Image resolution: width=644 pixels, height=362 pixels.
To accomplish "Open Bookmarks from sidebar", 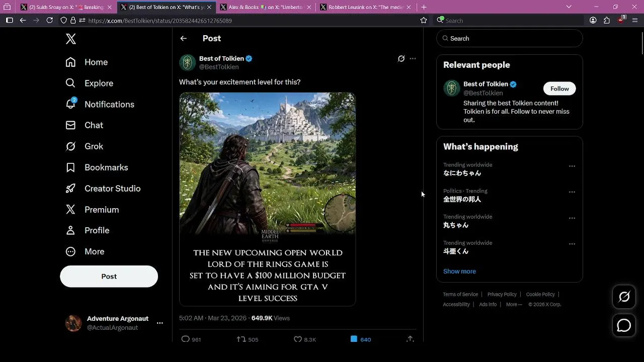I will (x=97, y=167).
